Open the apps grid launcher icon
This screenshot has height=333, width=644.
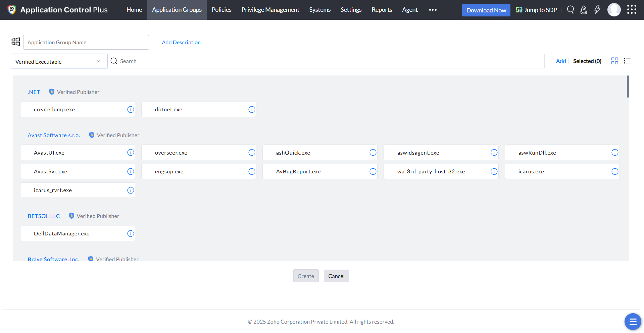(x=632, y=10)
